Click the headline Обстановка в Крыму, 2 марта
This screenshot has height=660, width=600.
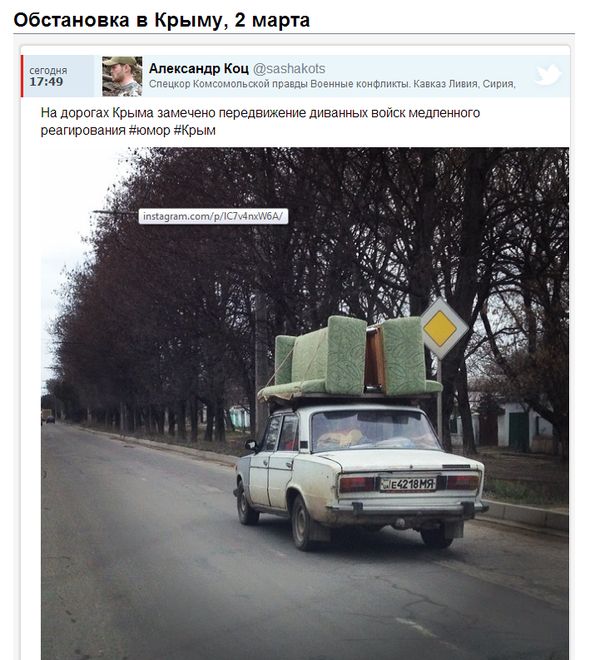(162, 20)
